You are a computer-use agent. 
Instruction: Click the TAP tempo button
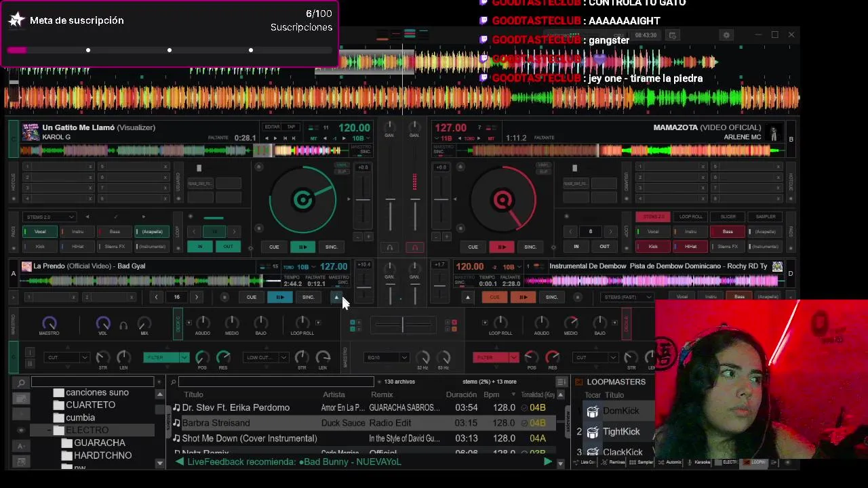(x=291, y=127)
